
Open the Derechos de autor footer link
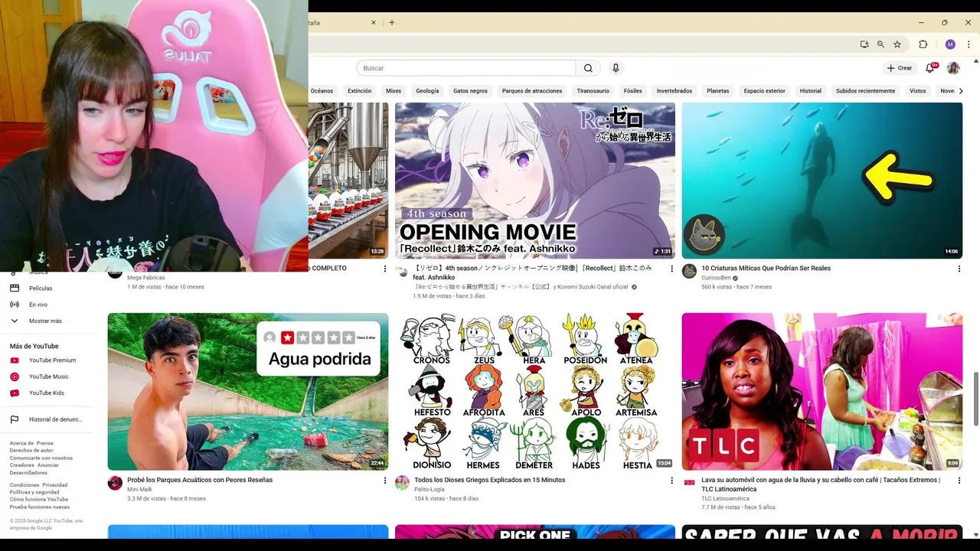pyautogui.click(x=31, y=450)
